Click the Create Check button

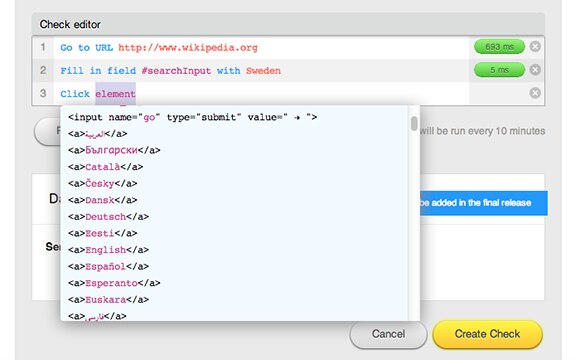pos(488,334)
